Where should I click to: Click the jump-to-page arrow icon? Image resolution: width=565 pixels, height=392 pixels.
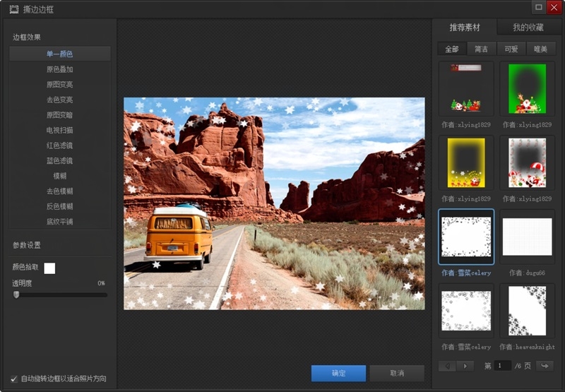click(x=545, y=366)
